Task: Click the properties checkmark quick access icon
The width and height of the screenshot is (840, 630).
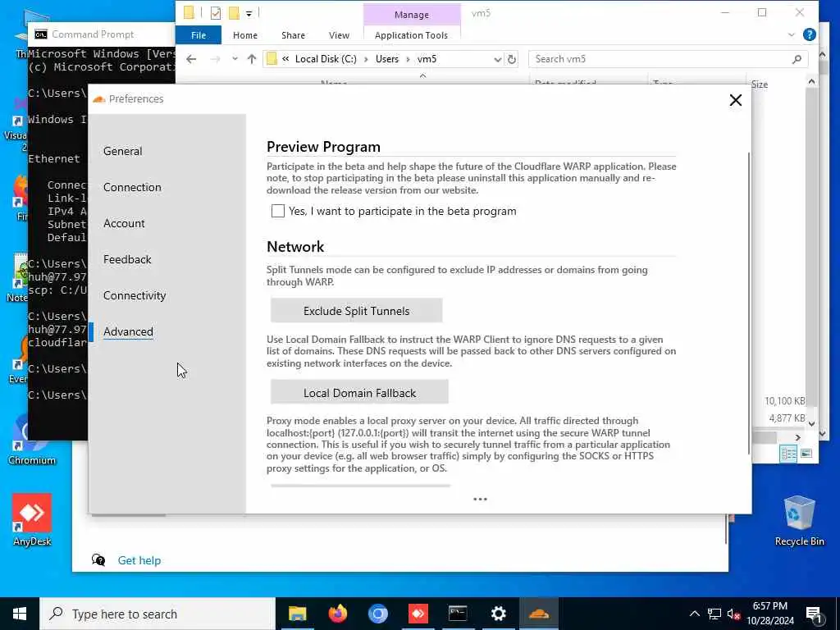Action: (216, 13)
